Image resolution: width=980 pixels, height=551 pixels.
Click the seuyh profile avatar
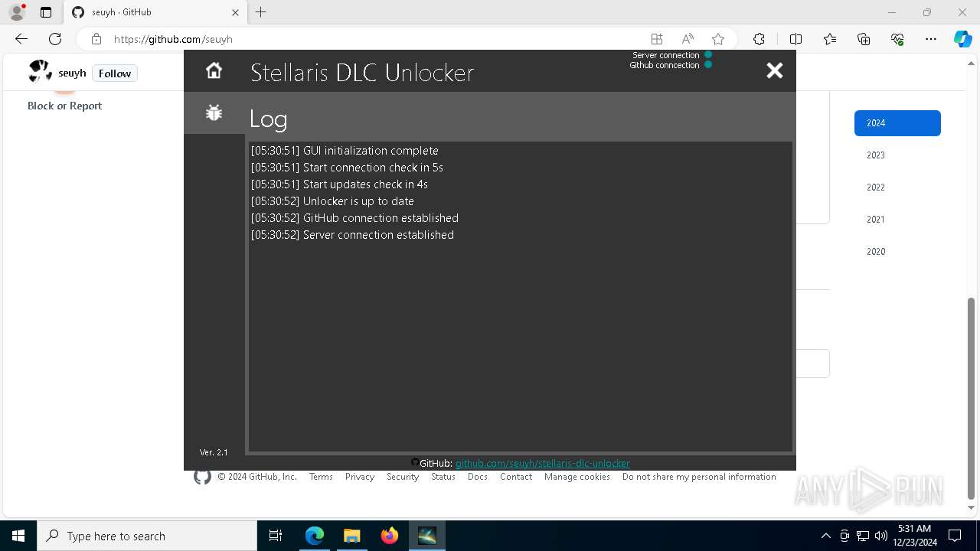tap(40, 72)
